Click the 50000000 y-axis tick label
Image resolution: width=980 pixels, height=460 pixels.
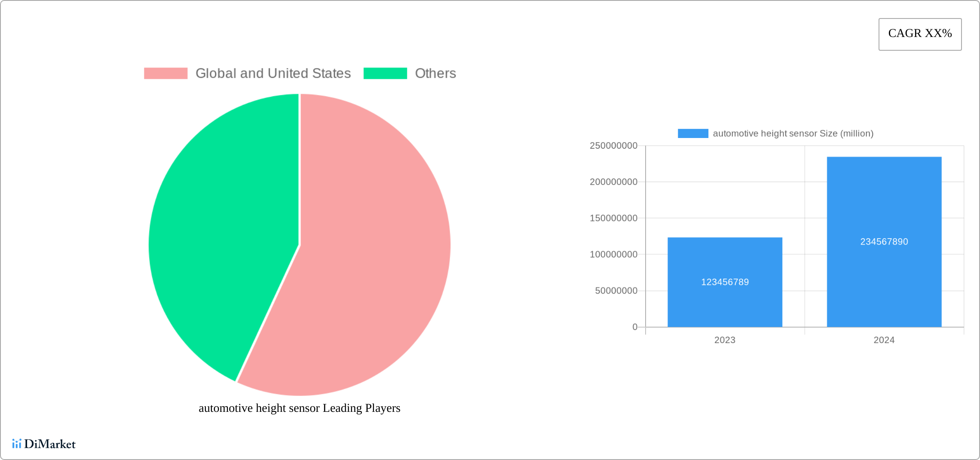tap(616, 291)
